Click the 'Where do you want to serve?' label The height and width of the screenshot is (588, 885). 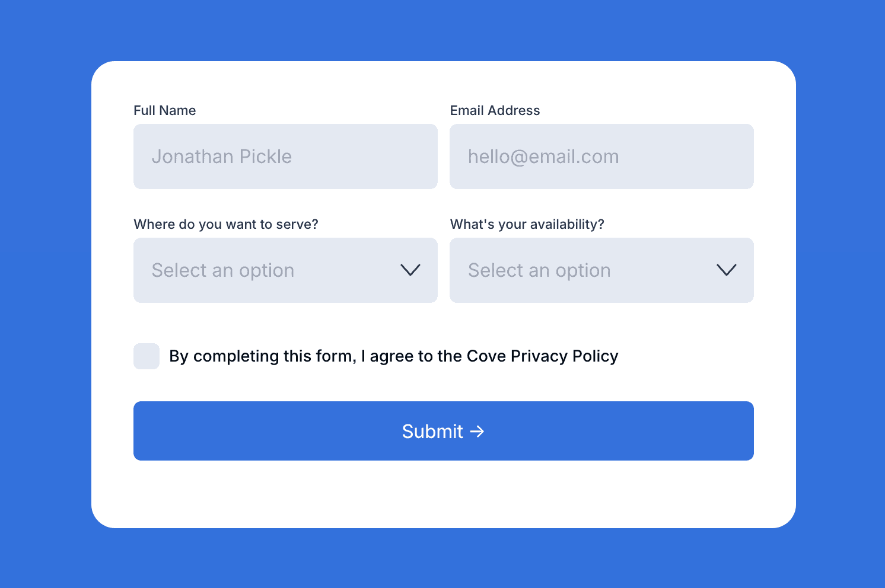click(x=226, y=224)
